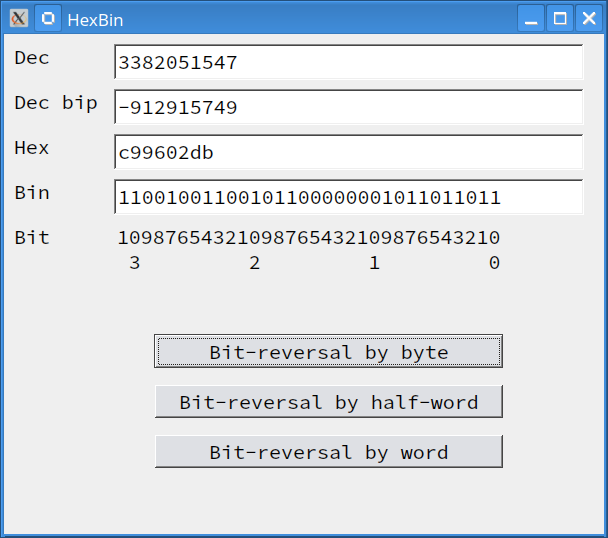Minimize the HexBin window

click(532, 18)
